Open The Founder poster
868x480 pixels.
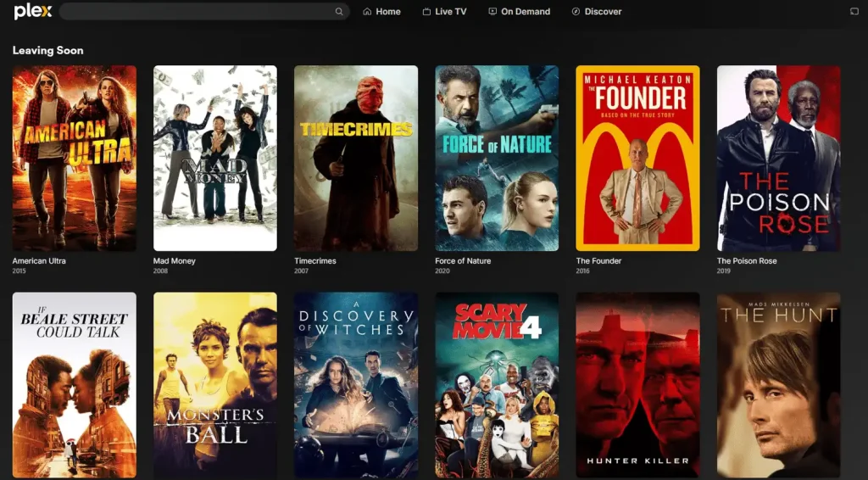tap(637, 159)
